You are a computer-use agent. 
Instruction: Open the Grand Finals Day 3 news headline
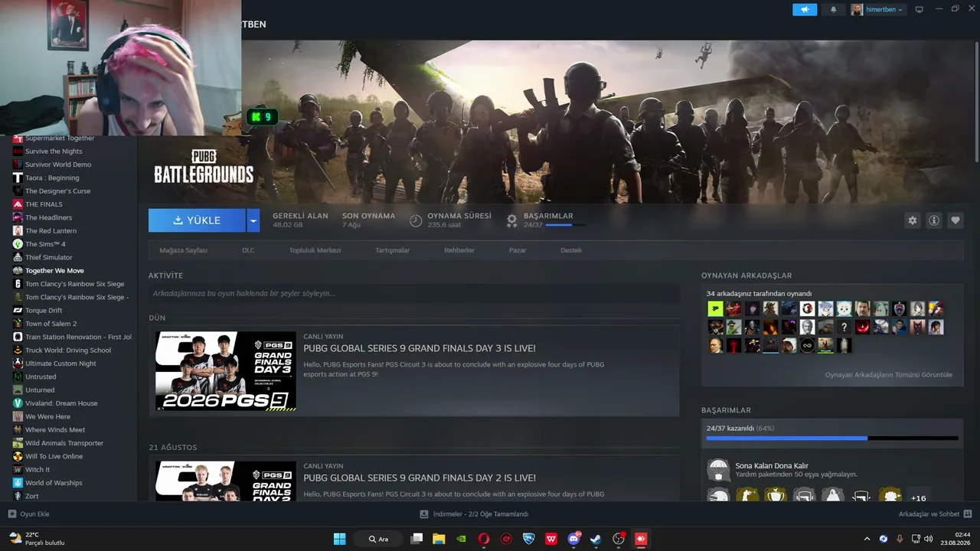(420, 349)
